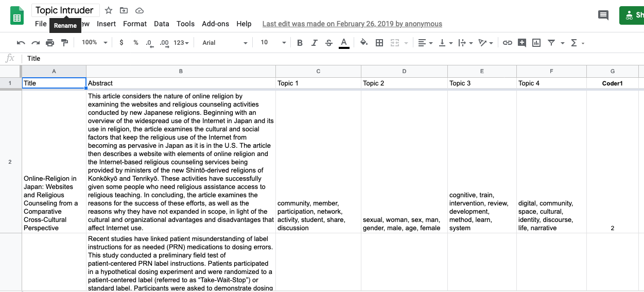Open the Functions sigma menu
Image resolution: width=644 pixels, height=292 pixels.
pos(578,43)
